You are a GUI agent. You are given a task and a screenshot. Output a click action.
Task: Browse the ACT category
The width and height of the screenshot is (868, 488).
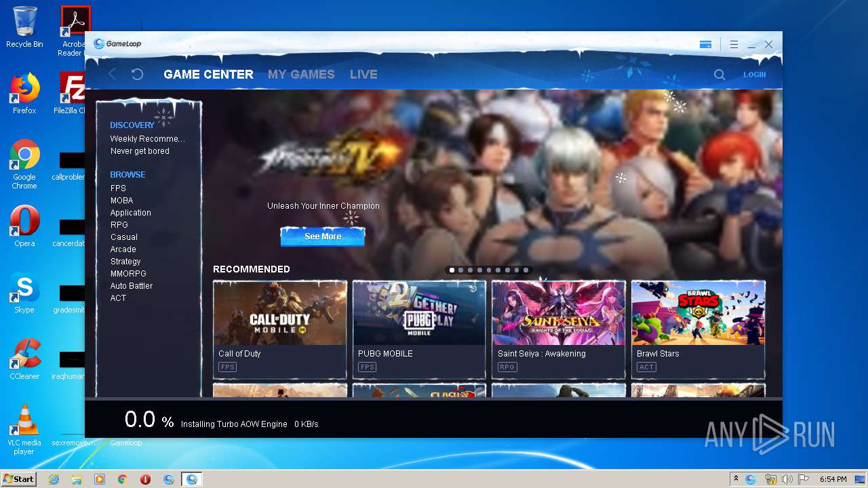pos(118,298)
